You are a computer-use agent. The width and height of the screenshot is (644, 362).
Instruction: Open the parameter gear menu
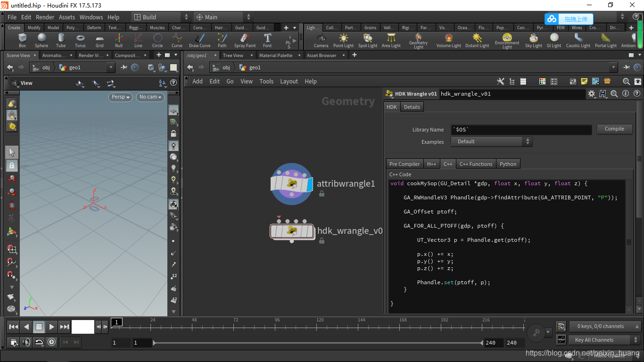[592, 94]
